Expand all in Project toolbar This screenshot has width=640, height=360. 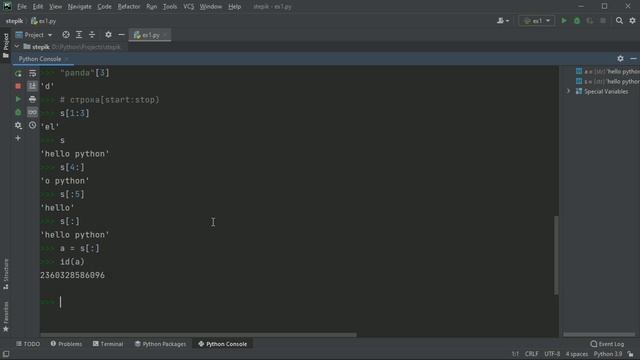tap(79, 35)
